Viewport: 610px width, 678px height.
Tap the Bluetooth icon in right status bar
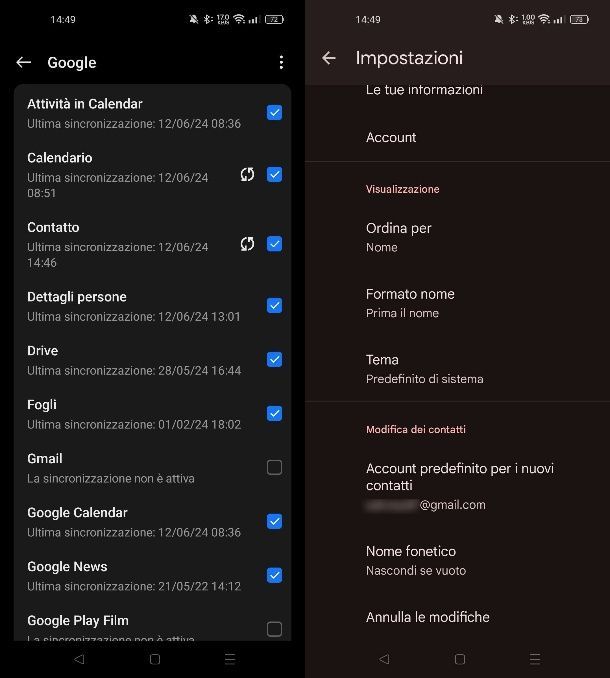click(513, 19)
